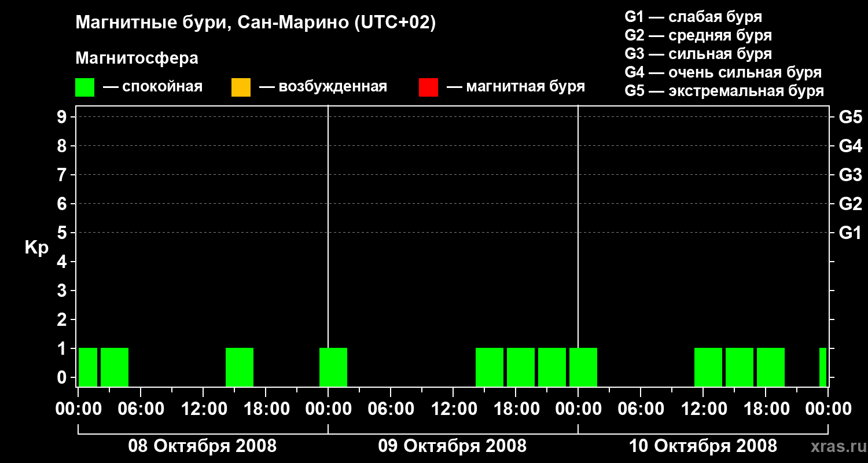Click «G3 — сильная буря» legend line
The height and width of the screenshot is (463, 868).
coord(698,54)
